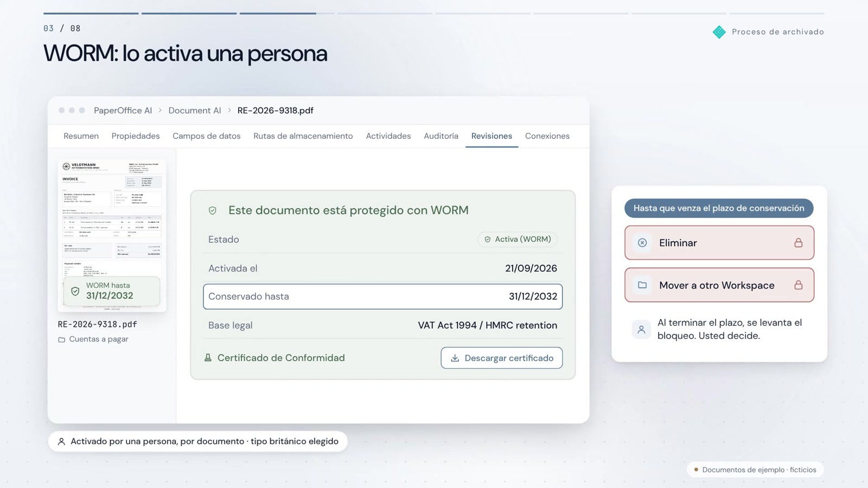Switch to the Propiedades tab
The image size is (868, 488).
coord(136,136)
